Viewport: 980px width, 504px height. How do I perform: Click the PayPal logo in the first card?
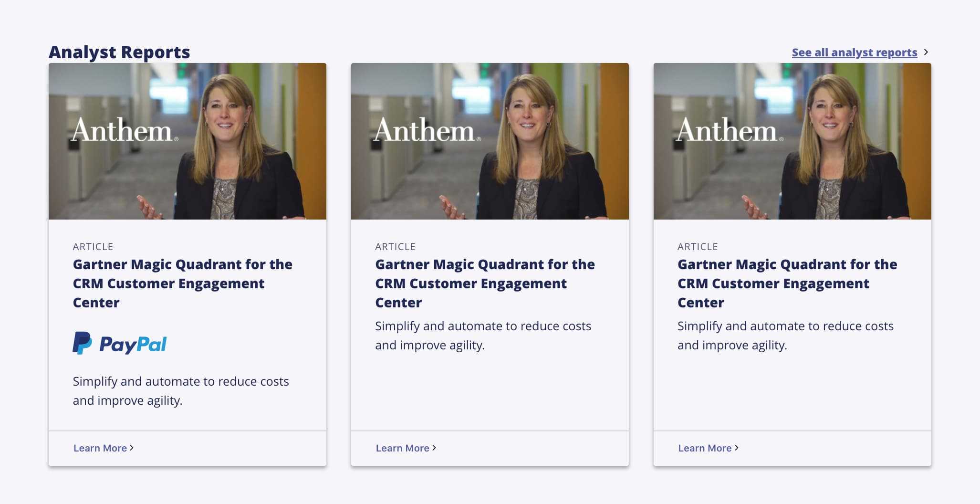tap(119, 344)
